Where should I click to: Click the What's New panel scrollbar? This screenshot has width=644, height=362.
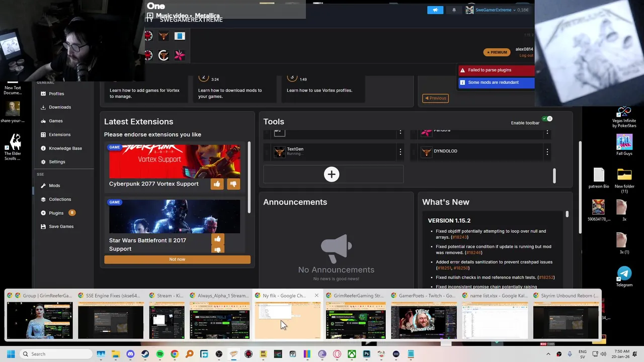(x=567, y=215)
